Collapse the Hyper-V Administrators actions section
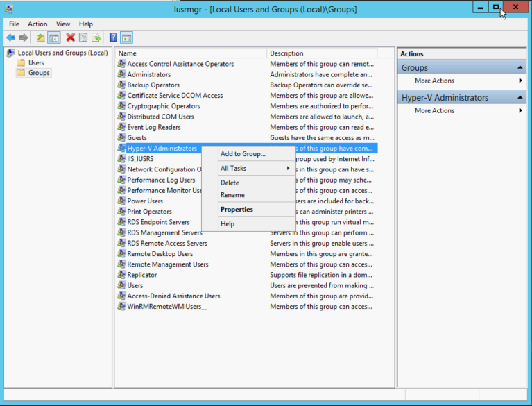Image resolution: width=532 pixels, height=406 pixels. pos(520,97)
